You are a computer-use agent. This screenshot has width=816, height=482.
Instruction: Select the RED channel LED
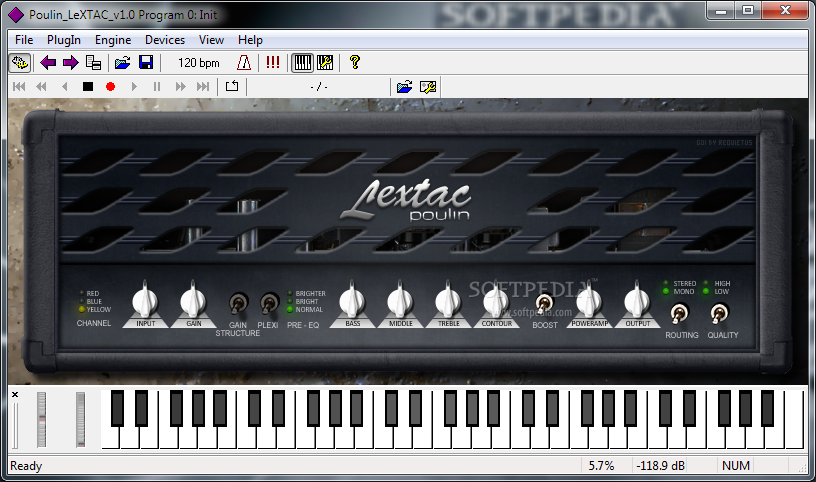point(82,294)
